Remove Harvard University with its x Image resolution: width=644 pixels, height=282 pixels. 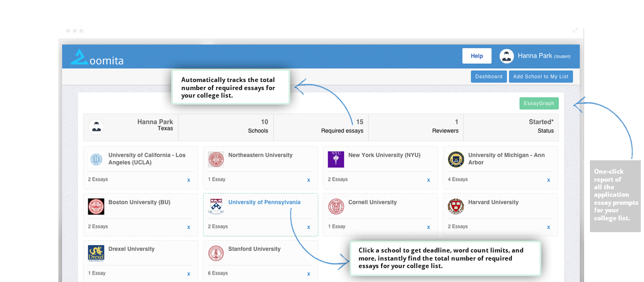[x=548, y=227]
